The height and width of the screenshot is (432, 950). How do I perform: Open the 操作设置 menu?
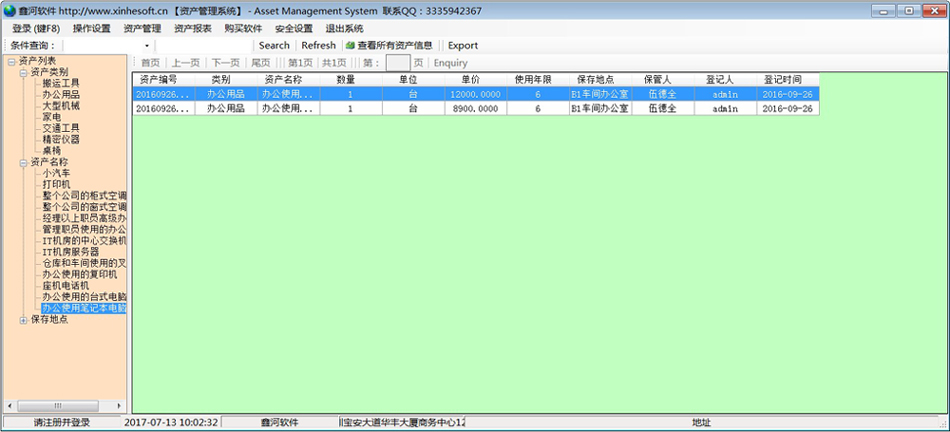click(91, 28)
